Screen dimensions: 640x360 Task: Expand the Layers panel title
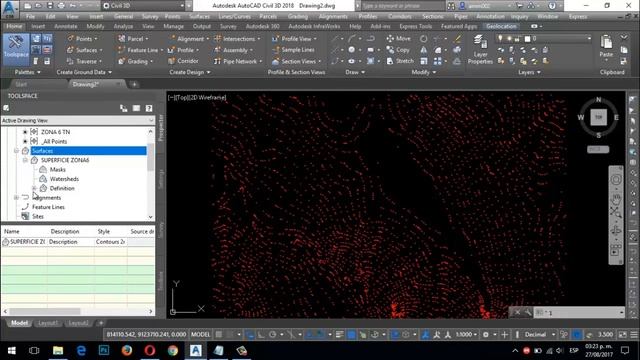[529, 72]
